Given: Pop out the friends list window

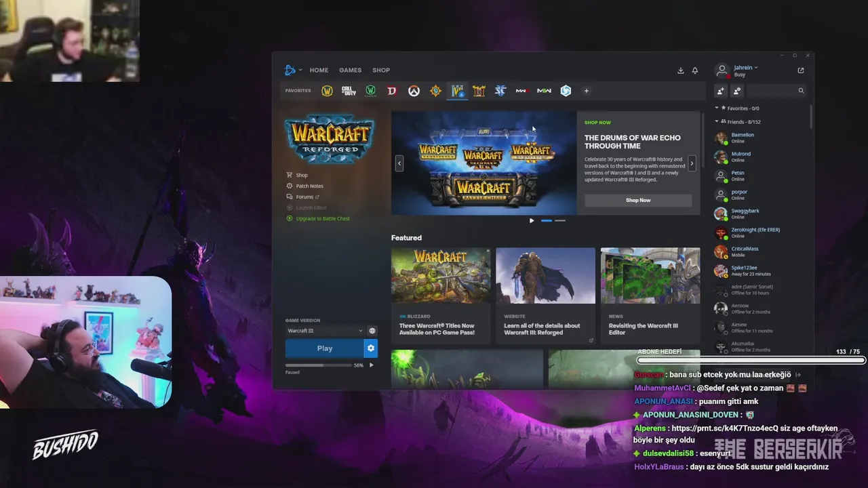Looking at the screenshot, I should coord(801,70).
